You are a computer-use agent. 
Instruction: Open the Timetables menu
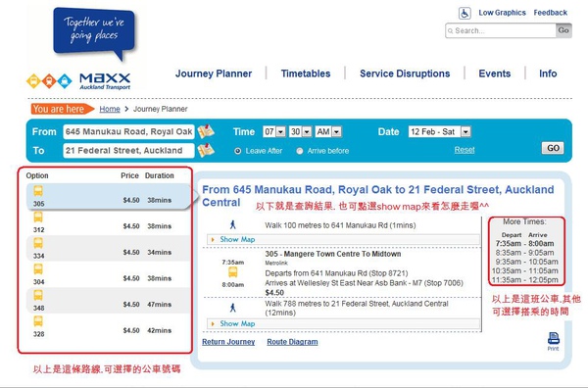(306, 73)
